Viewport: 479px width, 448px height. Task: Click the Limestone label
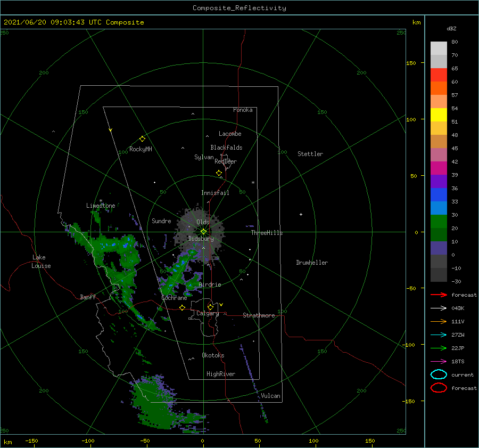101,206
